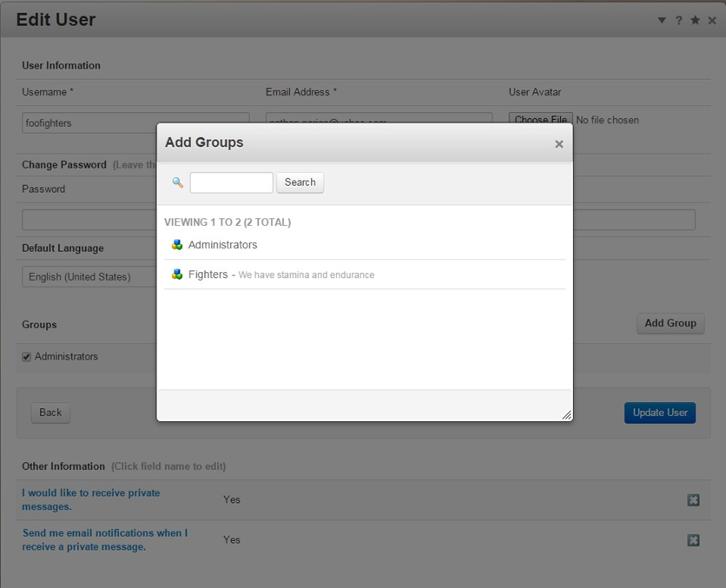
Task: Uncheck the Administrators group checkbox
Action: [x=27, y=357]
